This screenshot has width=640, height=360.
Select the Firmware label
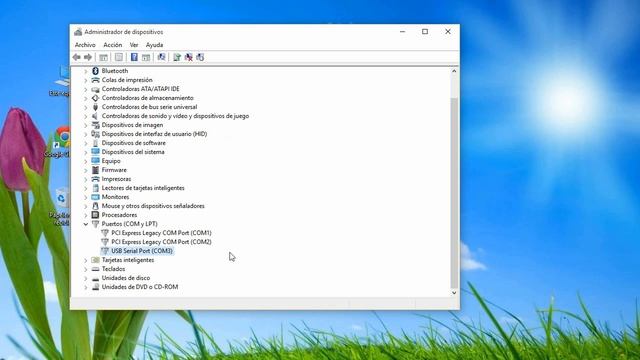(x=114, y=170)
